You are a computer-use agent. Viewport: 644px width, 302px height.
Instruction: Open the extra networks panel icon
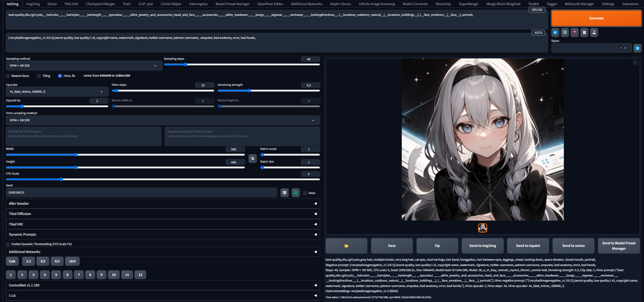(575, 32)
